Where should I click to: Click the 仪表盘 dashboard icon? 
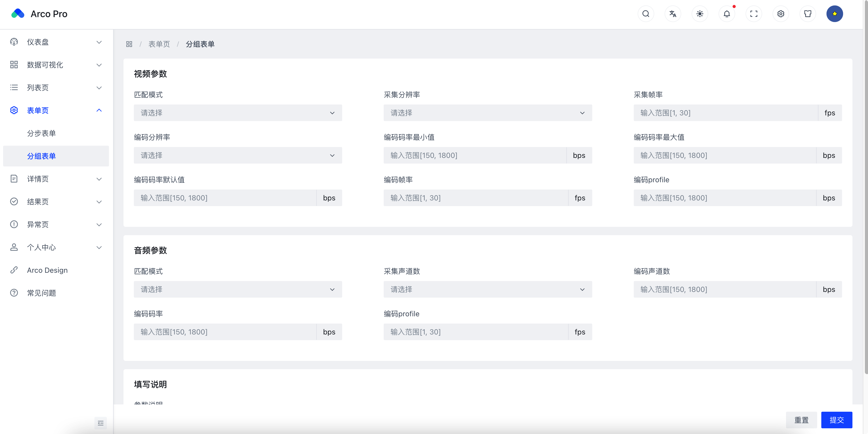(14, 42)
